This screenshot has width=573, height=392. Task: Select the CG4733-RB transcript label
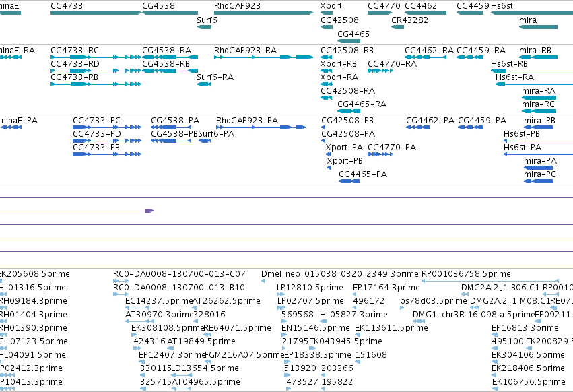[x=75, y=77]
